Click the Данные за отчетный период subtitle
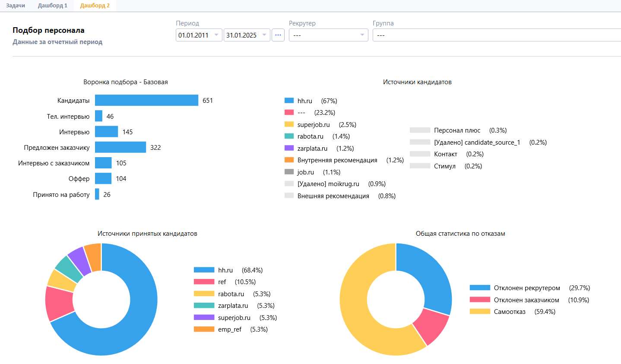 coord(57,42)
